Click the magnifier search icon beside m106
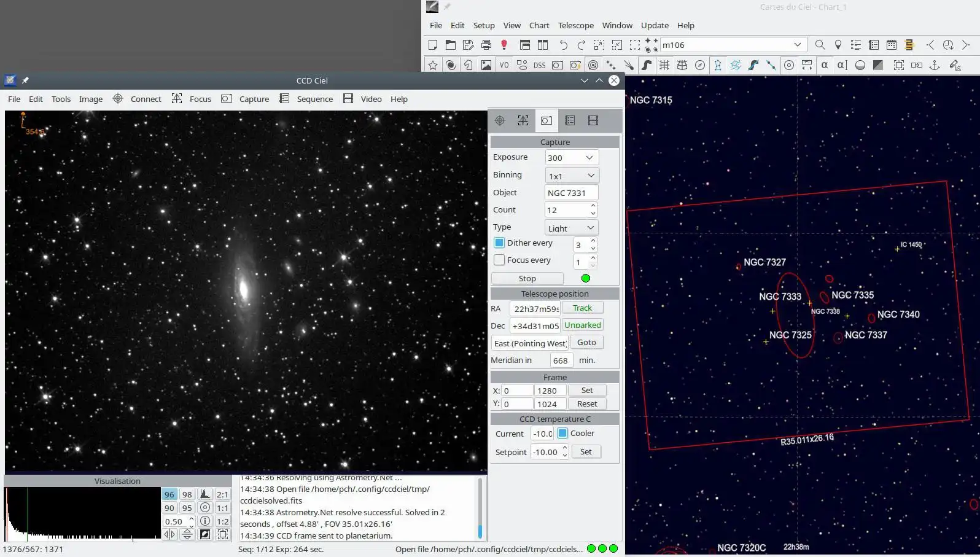 coord(820,45)
